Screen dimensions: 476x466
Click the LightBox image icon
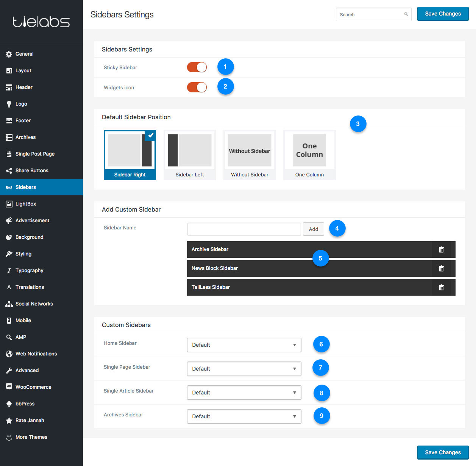coord(9,204)
